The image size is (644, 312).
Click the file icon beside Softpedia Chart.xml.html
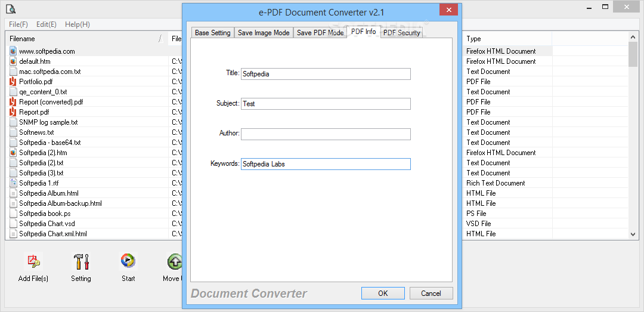[13, 234]
